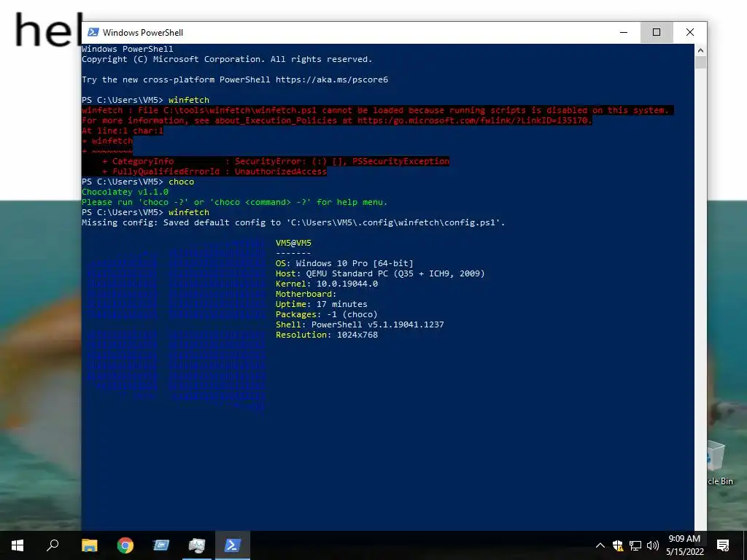The height and width of the screenshot is (560, 747).
Task: Click the PowerShell taskbar button
Action: click(233, 545)
